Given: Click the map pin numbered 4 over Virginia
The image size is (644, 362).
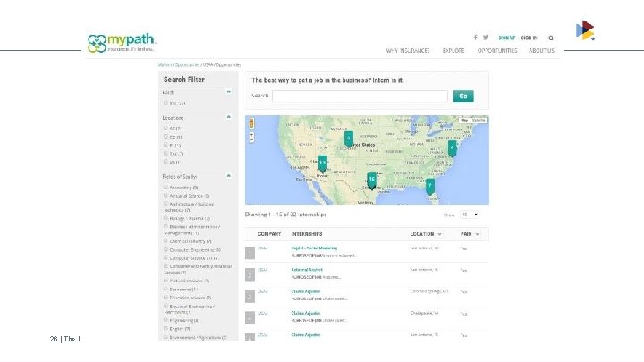Looking at the screenshot, I should click(x=453, y=148).
